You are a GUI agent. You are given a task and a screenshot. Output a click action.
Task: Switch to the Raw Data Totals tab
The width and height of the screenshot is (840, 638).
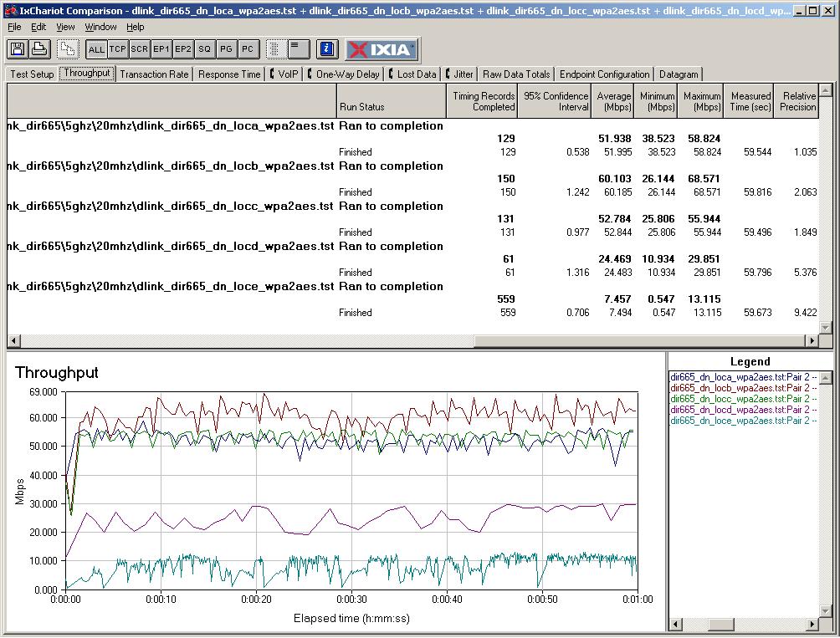click(x=516, y=74)
